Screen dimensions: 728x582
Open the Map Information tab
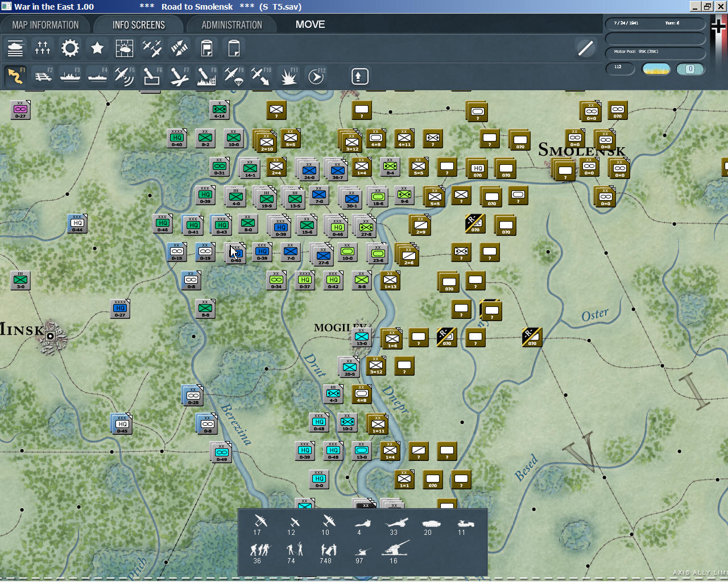point(45,25)
